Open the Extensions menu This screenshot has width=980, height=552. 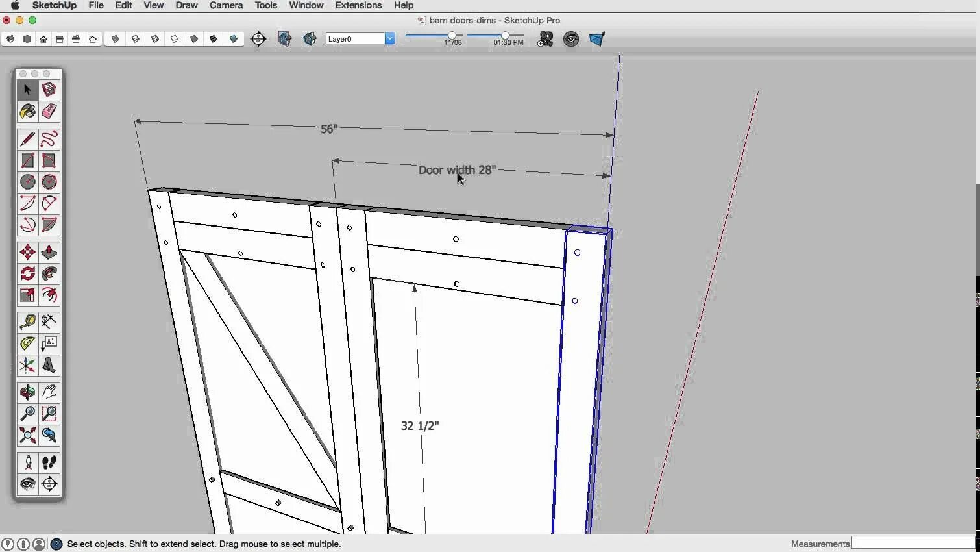point(358,5)
